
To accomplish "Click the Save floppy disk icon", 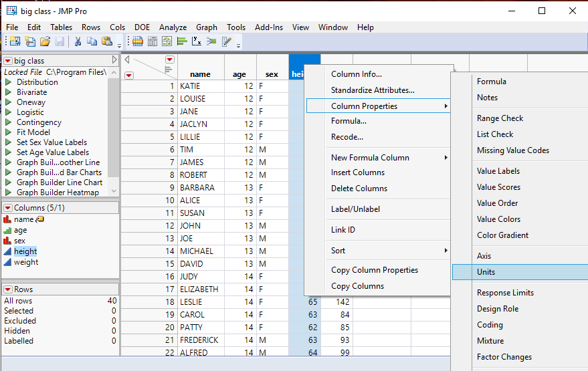I will [x=60, y=41].
